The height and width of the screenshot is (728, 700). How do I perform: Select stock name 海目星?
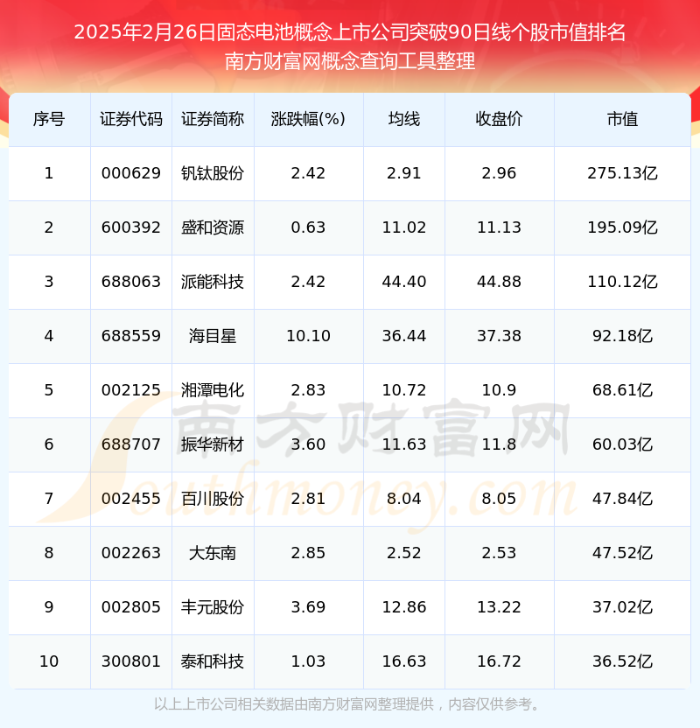click(213, 336)
